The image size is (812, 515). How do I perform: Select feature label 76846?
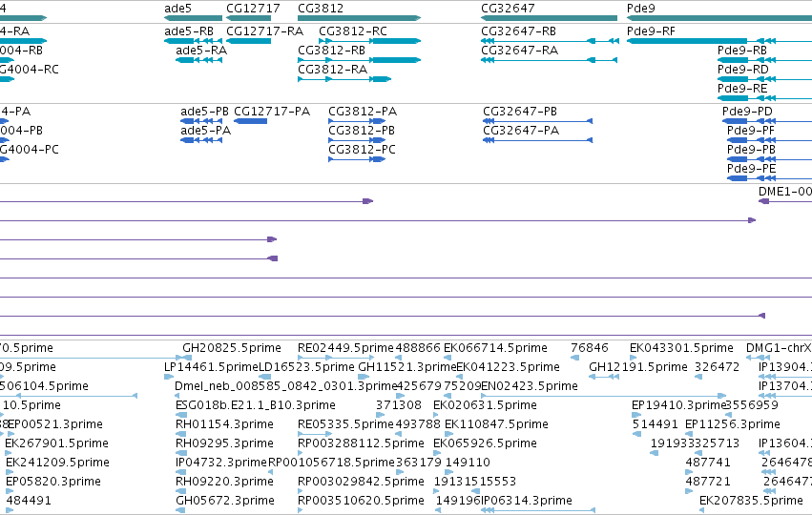590,348
